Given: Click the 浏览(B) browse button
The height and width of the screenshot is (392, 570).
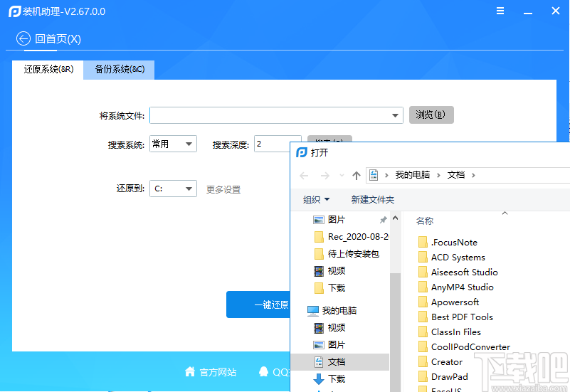Looking at the screenshot, I should pos(431,115).
